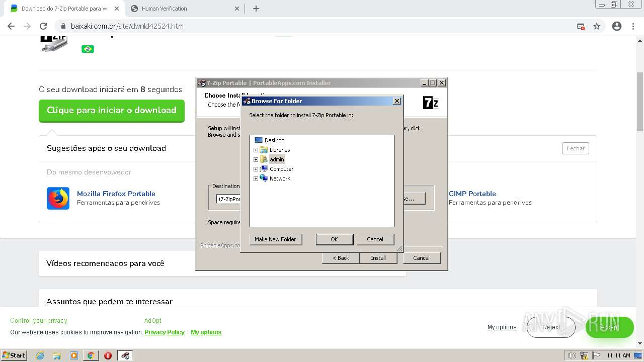Expand the Network tree node

pos(256,178)
